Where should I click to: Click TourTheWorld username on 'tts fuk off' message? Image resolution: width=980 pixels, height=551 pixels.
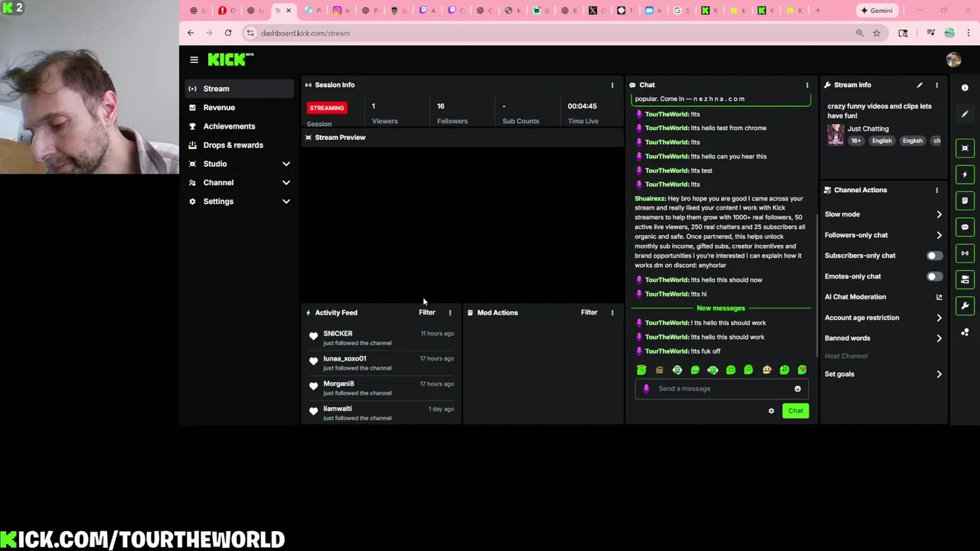(667, 351)
